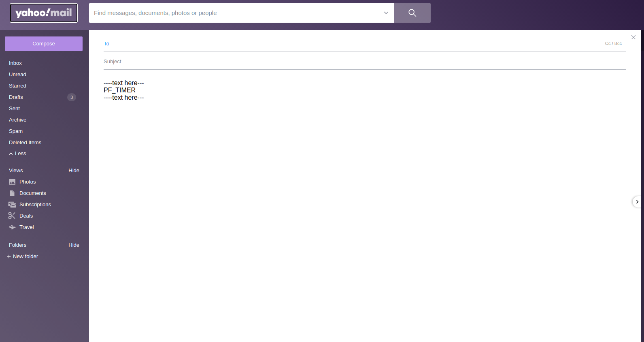644x342 pixels.
Task: Select the Documents label
Action: (33, 193)
